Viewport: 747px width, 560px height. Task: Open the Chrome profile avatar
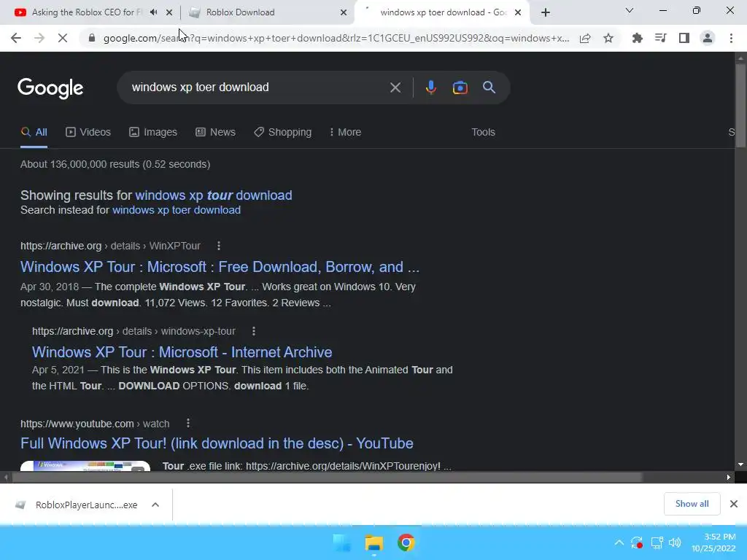click(x=708, y=38)
